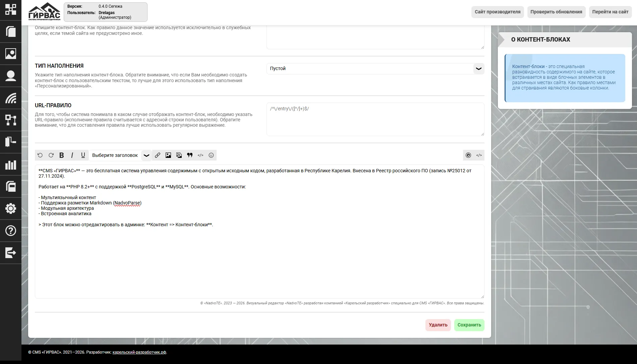Open the bar chart analytics icon
This screenshot has width=637, height=364.
(x=11, y=164)
